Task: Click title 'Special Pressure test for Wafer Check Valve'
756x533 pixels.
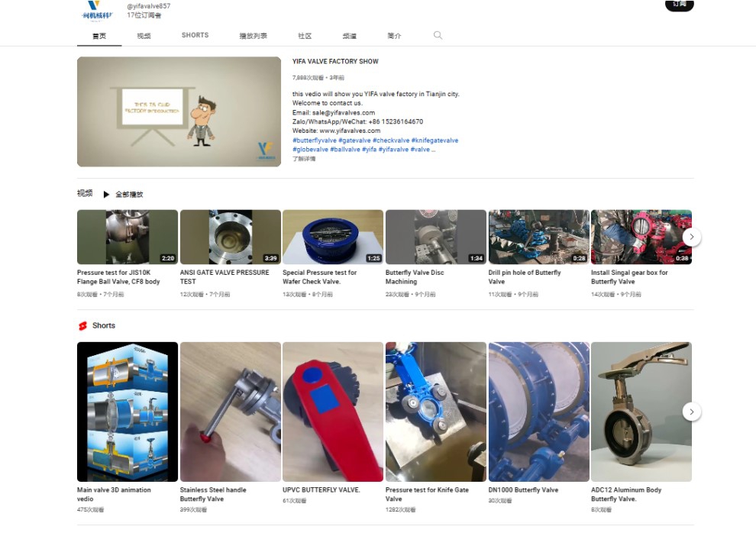Action: (x=320, y=277)
